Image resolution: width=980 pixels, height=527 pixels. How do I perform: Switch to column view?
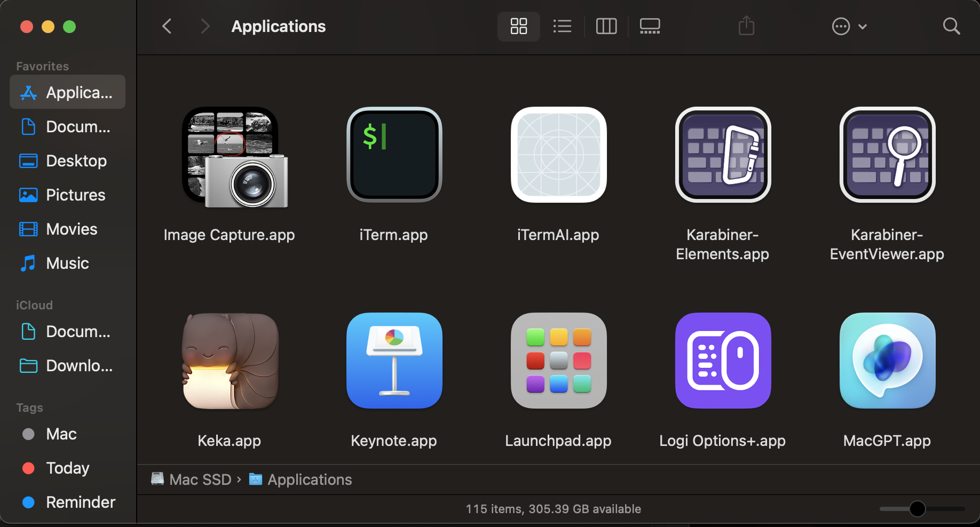606,26
